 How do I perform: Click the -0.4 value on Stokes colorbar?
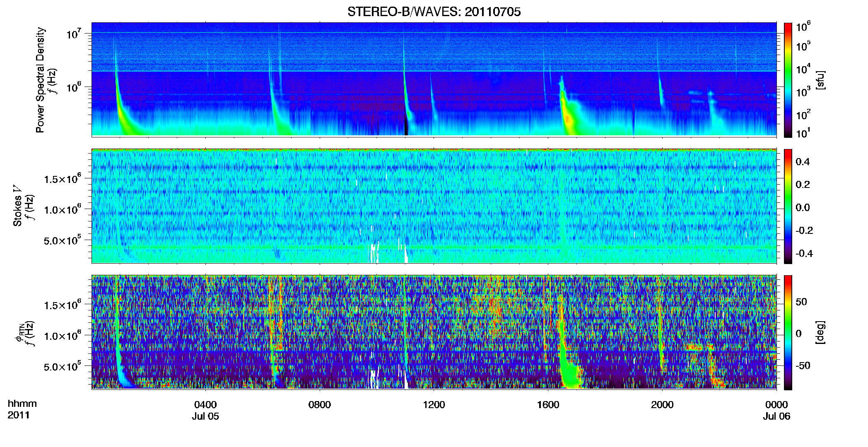coord(804,253)
